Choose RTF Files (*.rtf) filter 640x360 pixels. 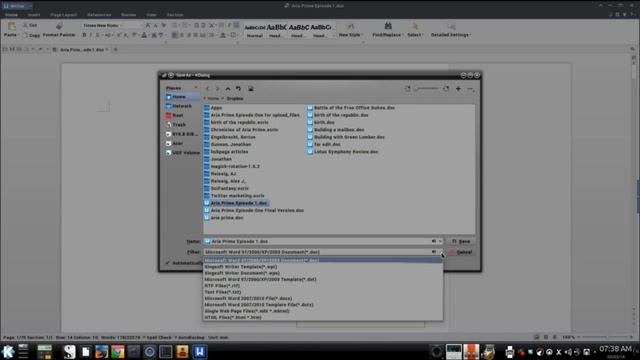pos(323,286)
